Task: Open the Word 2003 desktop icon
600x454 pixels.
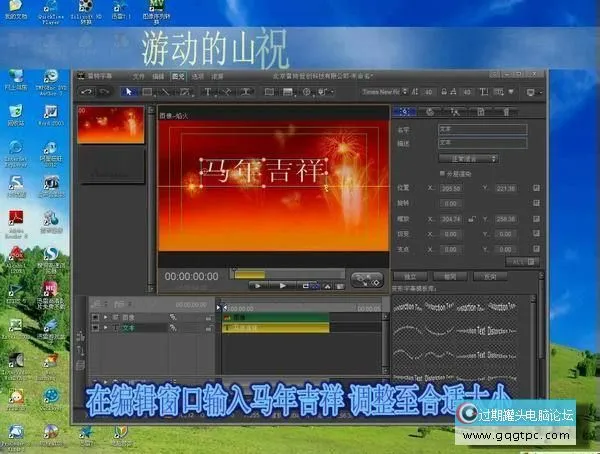Action: (x=51, y=116)
